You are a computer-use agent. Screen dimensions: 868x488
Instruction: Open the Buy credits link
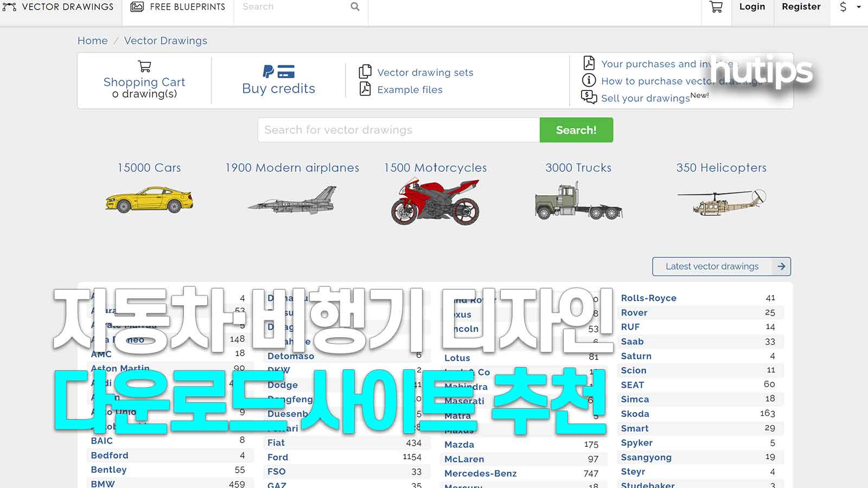[x=279, y=88]
